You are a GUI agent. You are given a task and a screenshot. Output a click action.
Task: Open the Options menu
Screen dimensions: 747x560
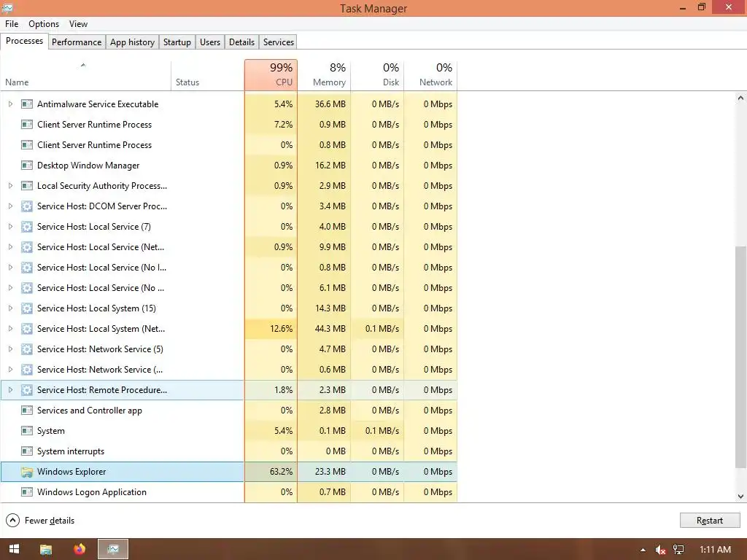44,24
